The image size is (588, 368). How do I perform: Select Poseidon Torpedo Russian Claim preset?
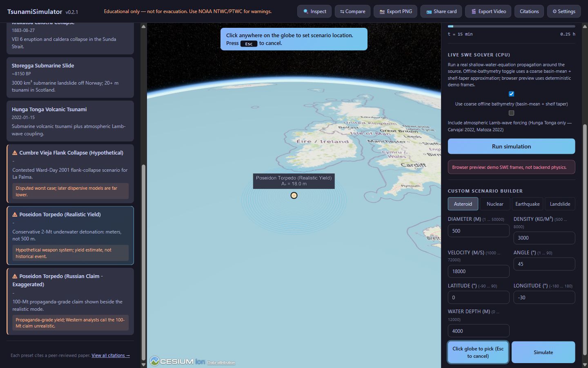pyautogui.click(x=70, y=301)
